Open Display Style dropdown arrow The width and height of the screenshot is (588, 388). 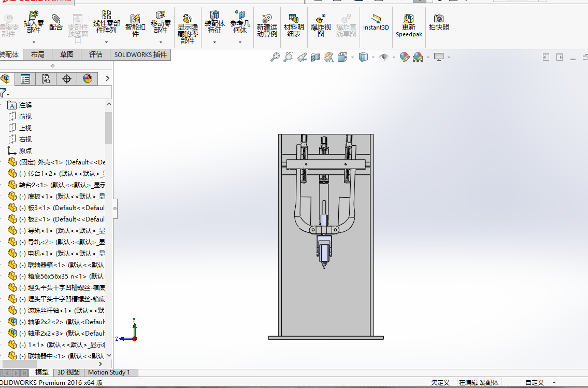(373, 58)
